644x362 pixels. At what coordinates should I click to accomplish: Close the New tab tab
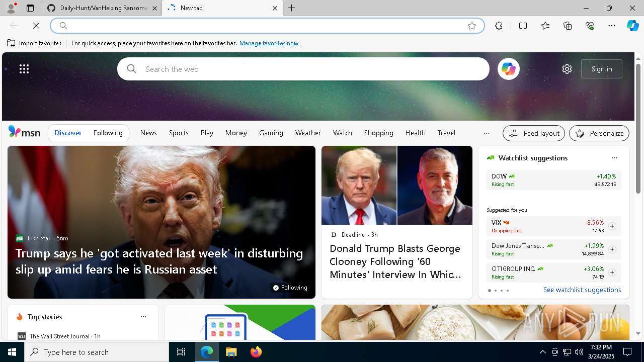[x=275, y=8]
